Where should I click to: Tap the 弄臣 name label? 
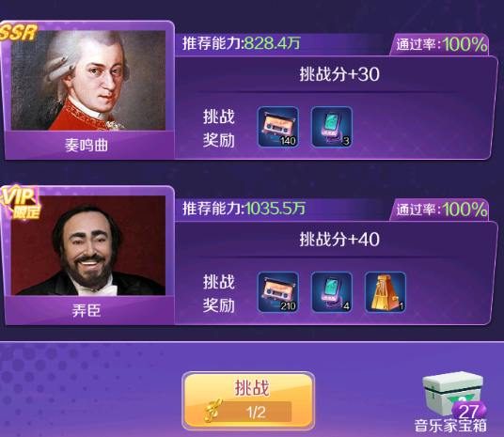87,310
